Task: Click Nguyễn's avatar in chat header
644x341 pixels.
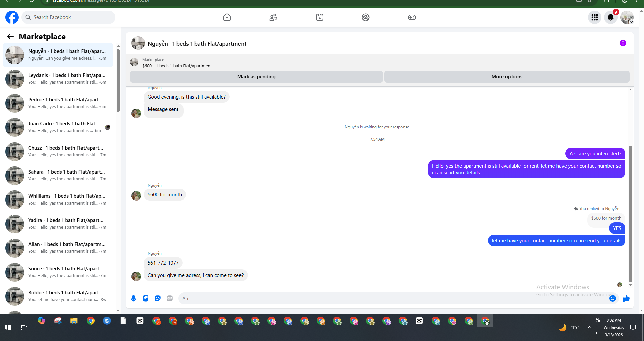Action: [x=138, y=43]
